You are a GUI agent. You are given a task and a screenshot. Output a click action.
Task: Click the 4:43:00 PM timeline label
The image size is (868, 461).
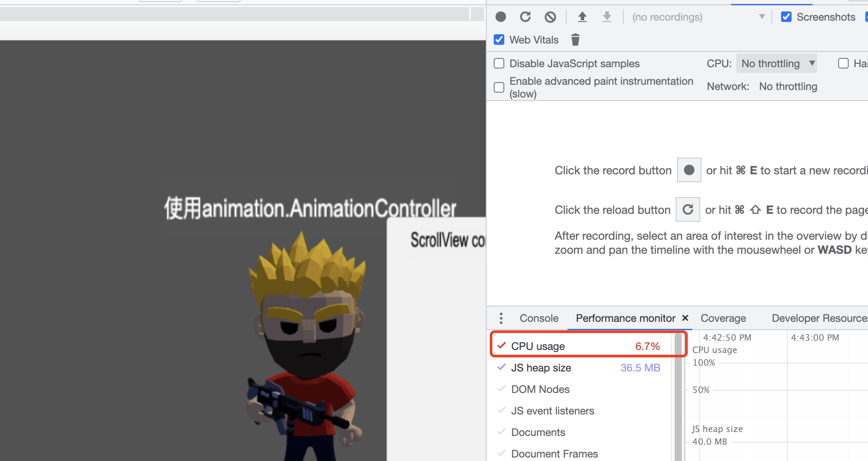(x=815, y=338)
